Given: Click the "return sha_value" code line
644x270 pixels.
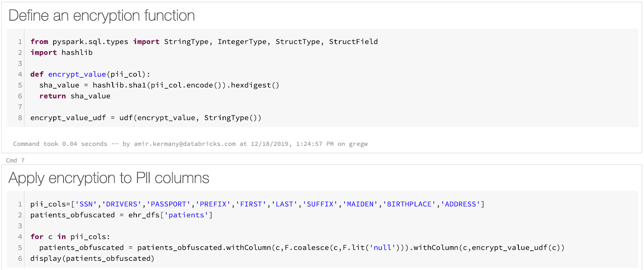Looking at the screenshot, I should pos(75,96).
